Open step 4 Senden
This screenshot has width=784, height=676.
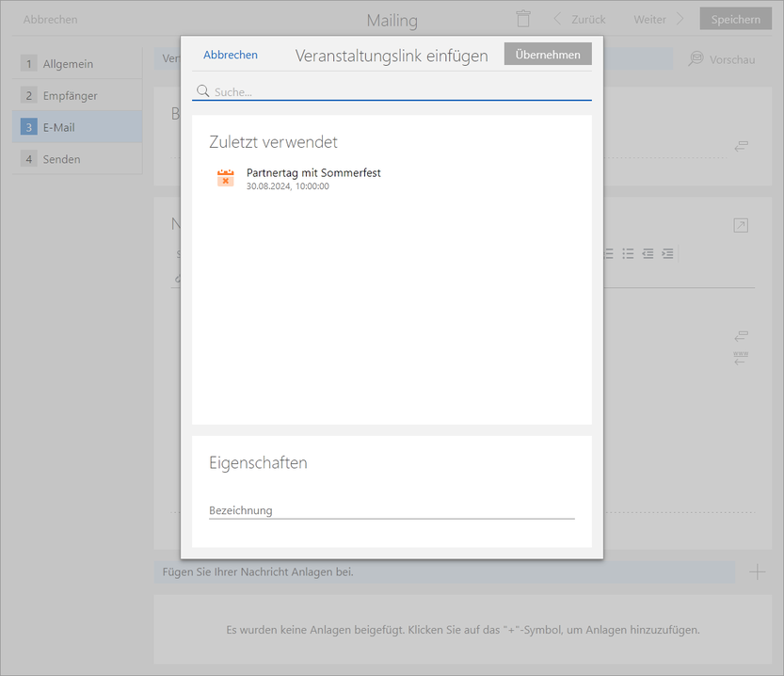61,159
